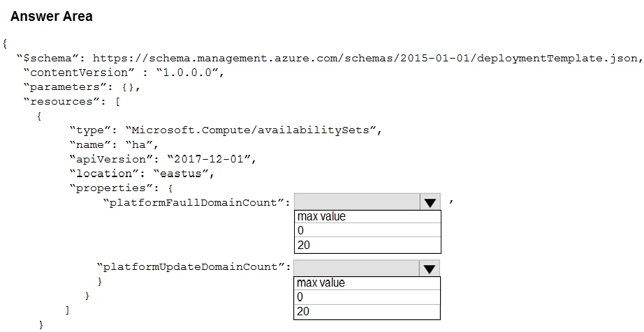Open the platformUpdateDomainCount dropdown arrow

point(430,269)
